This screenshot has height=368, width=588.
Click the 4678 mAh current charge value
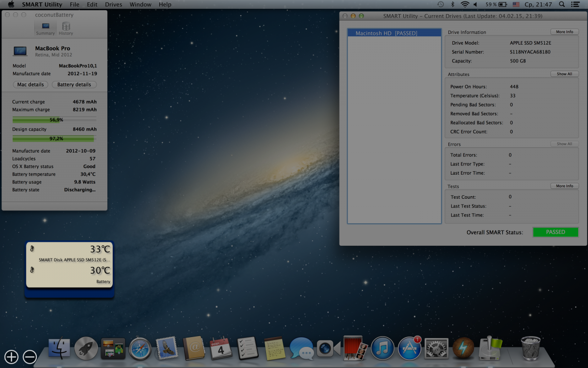pos(85,102)
